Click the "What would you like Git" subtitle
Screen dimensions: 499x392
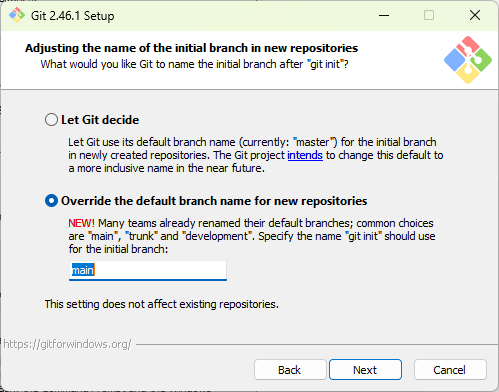194,64
